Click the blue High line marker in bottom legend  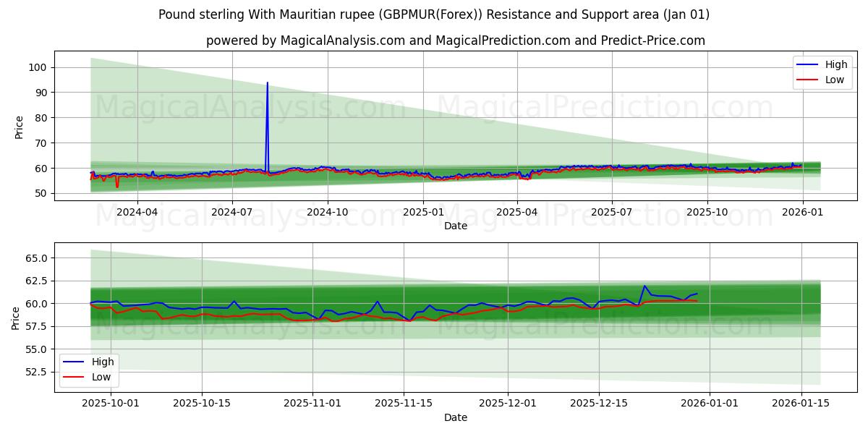pos(75,362)
